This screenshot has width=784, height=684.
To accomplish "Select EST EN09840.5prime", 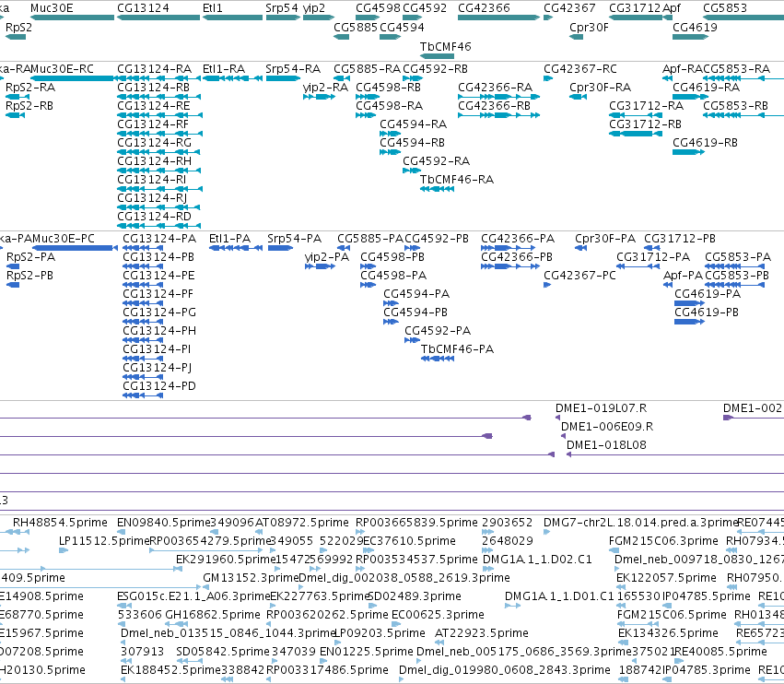I will tap(163, 523).
